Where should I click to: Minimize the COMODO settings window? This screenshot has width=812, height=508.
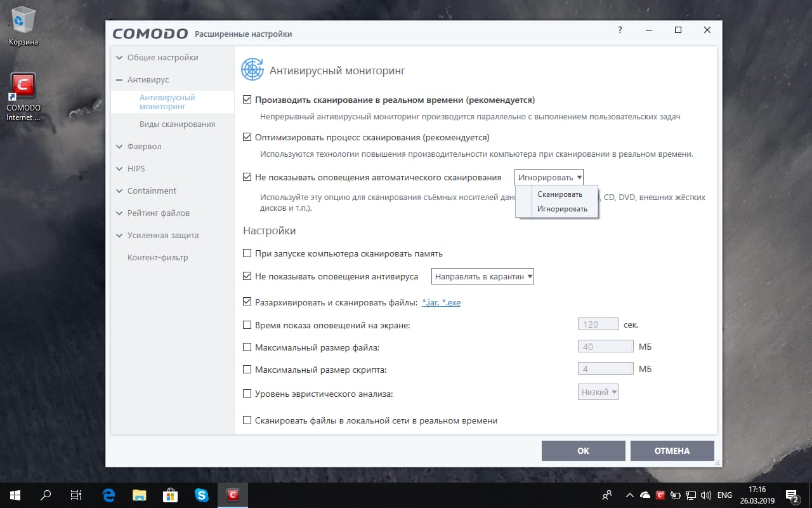tap(649, 30)
